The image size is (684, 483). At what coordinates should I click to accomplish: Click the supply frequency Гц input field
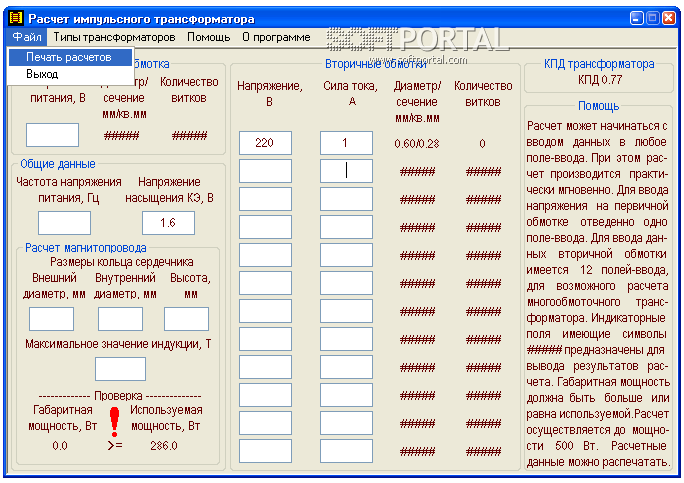click(x=65, y=223)
